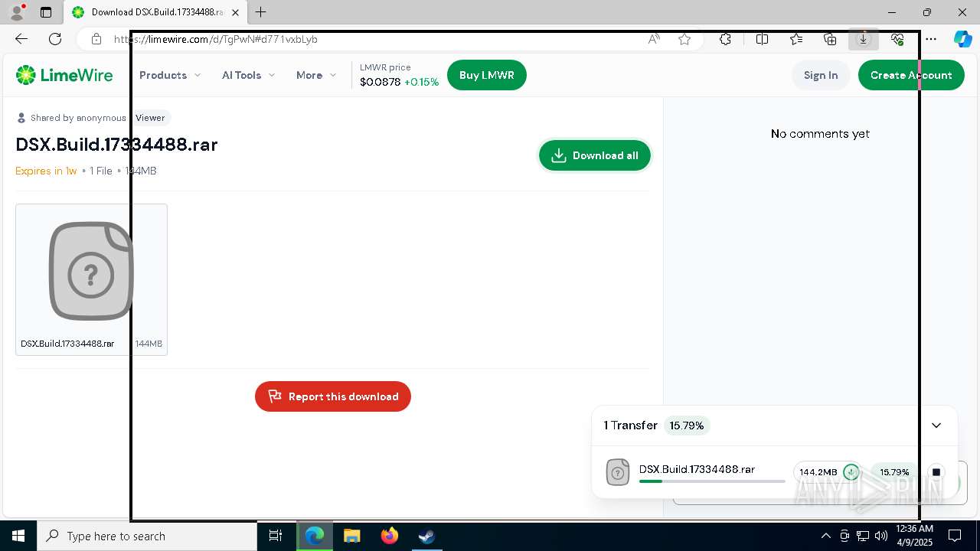The width and height of the screenshot is (980, 551).
Task: Click the Expires in 1w text
Action: pos(46,171)
